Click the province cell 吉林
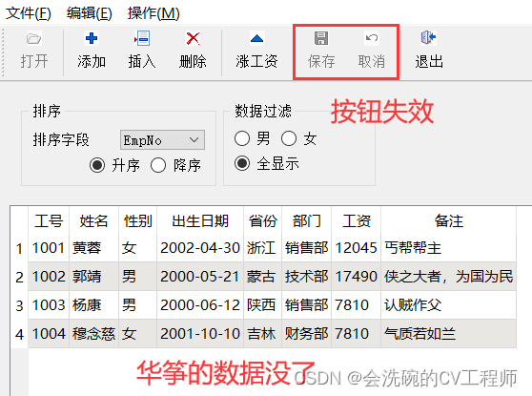This screenshot has height=396, width=532. (x=262, y=334)
